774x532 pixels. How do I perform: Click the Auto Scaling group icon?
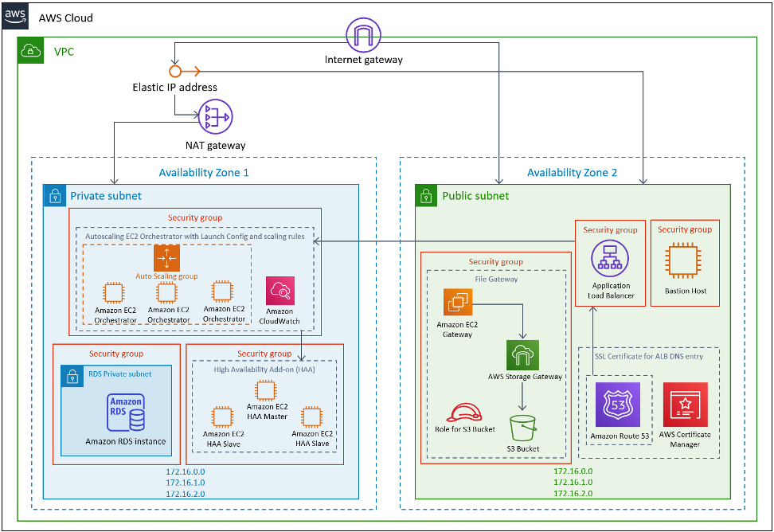pyautogui.click(x=167, y=257)
